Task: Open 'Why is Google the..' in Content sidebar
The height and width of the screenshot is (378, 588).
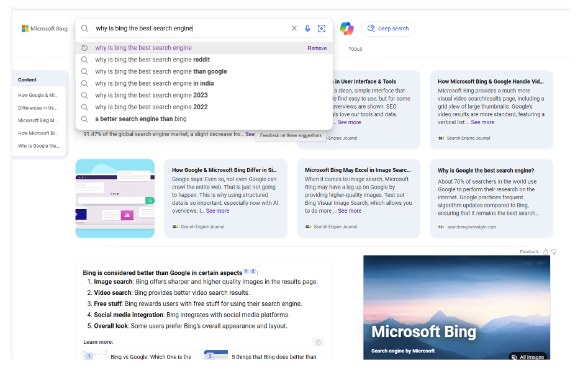Action: coord(38,146)
